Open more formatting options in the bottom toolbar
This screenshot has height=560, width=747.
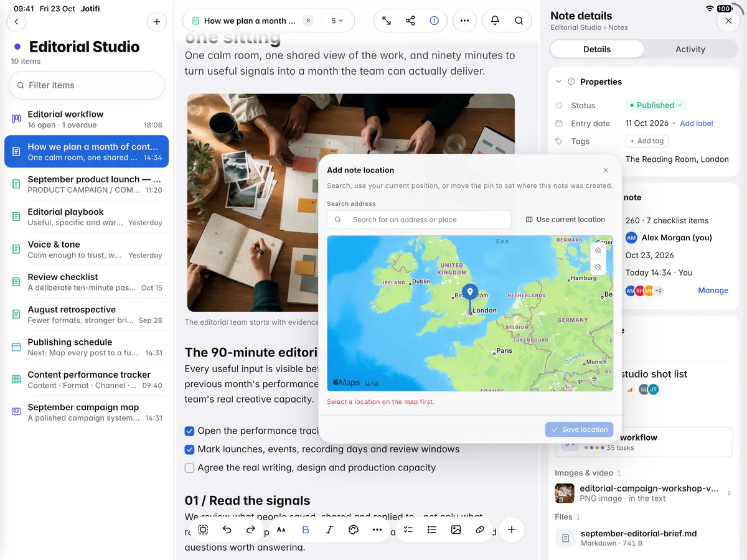point(377,530)
